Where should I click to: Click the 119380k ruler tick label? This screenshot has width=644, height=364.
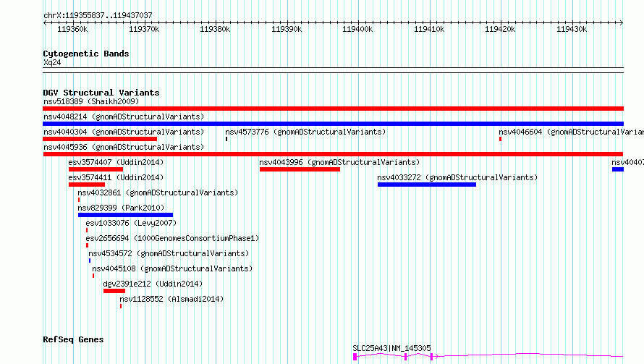pos(215,29)
